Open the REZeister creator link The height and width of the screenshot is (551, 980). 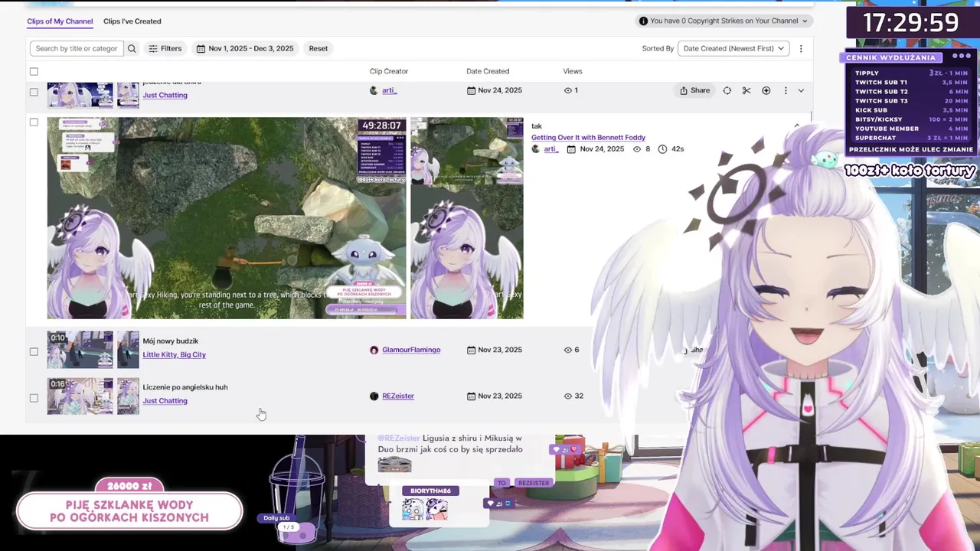click(x=398, y=396)
